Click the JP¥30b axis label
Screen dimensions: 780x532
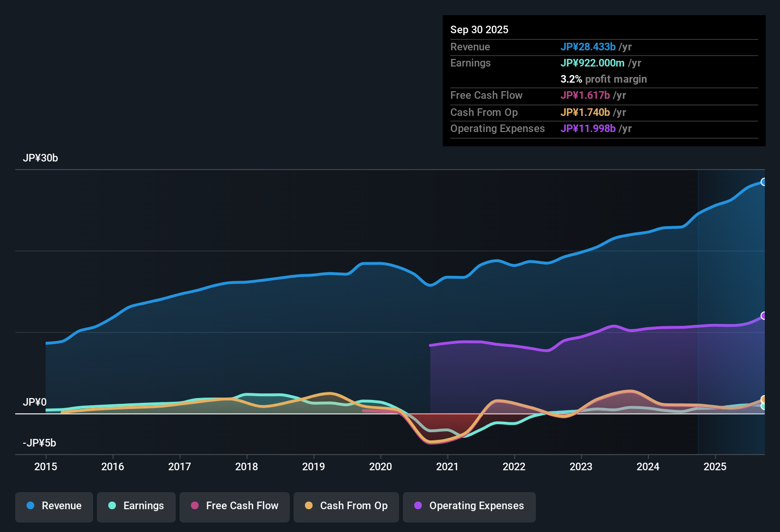tap(41, 158)
